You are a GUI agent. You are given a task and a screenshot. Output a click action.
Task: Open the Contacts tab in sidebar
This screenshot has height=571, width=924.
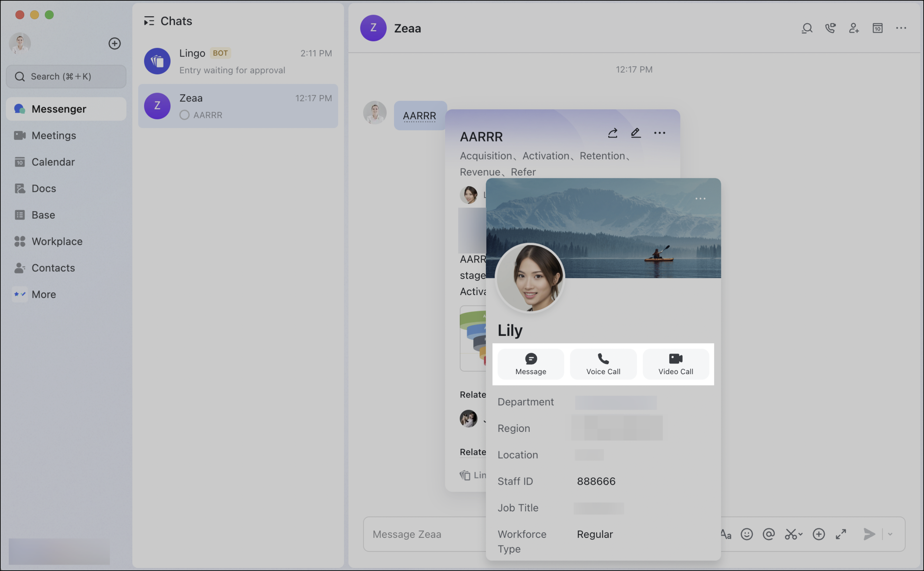pos(53,268)
